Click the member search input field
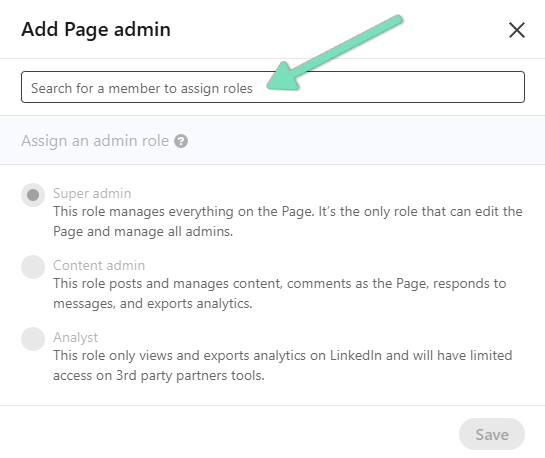 (x=273, y=87)
